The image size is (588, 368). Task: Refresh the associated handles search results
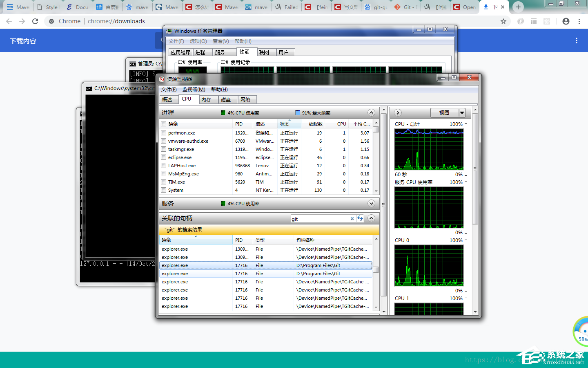360,219
